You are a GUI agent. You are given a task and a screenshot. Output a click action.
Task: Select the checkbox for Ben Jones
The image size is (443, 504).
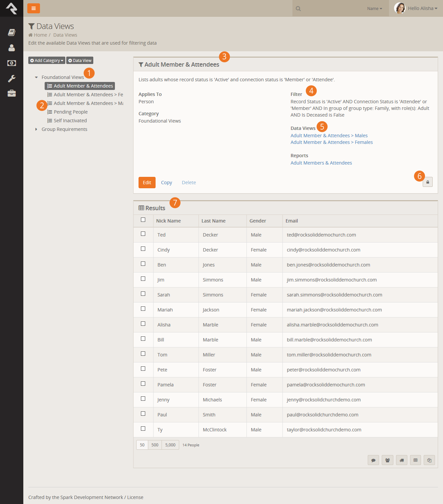(x=143, y=264)
